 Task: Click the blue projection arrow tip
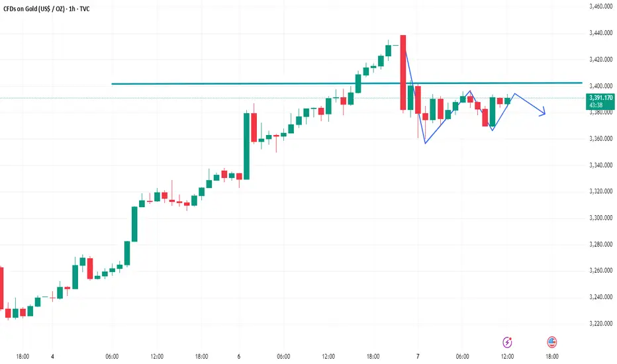point(544,114)
